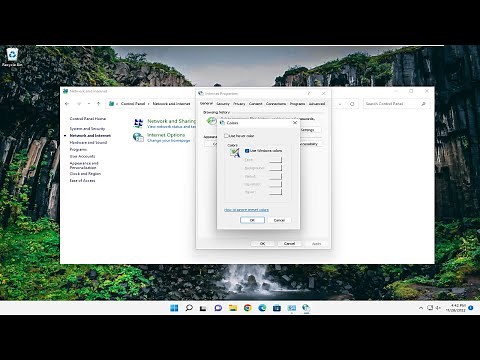The width and height of the screenshot is (480, 360).
Task: Open Chat from taskbar
Action: [x=218, y=308]
